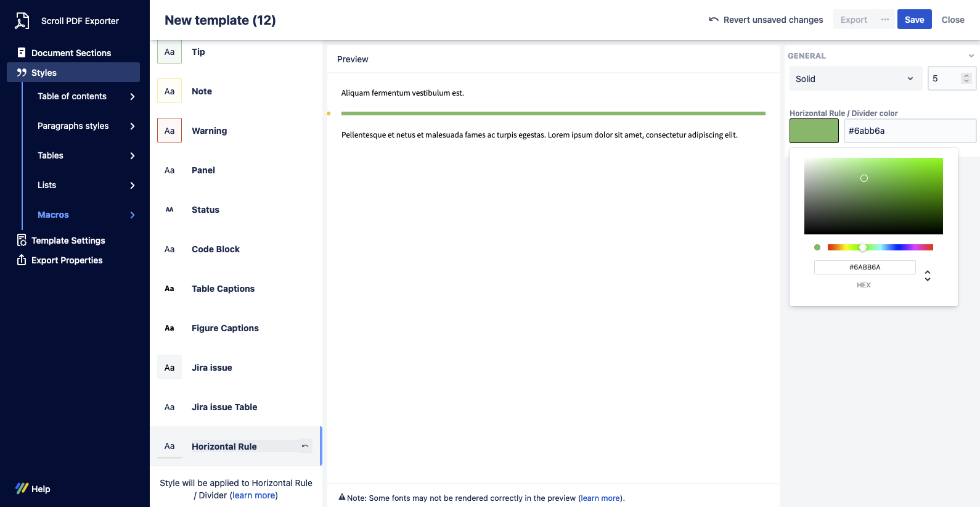Click the line thickness number field
This screenshot has height=507, width=980.
pyautogui.click(x=945, y=79)
